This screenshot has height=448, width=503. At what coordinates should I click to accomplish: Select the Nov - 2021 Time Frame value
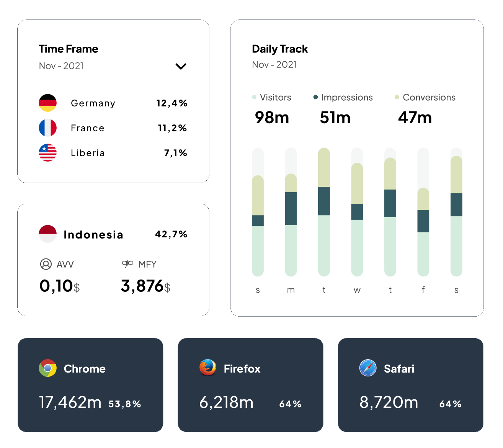61,66
